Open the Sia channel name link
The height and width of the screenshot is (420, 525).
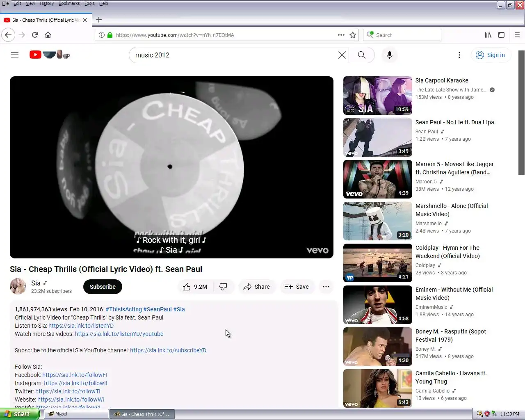click(36, 283)
